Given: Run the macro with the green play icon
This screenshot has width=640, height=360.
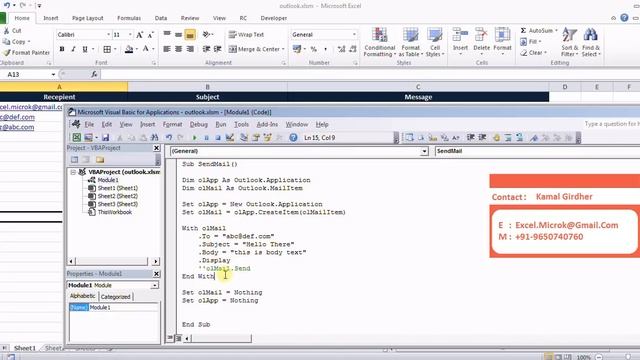Looking at the screenshot, I should [195, 138].
